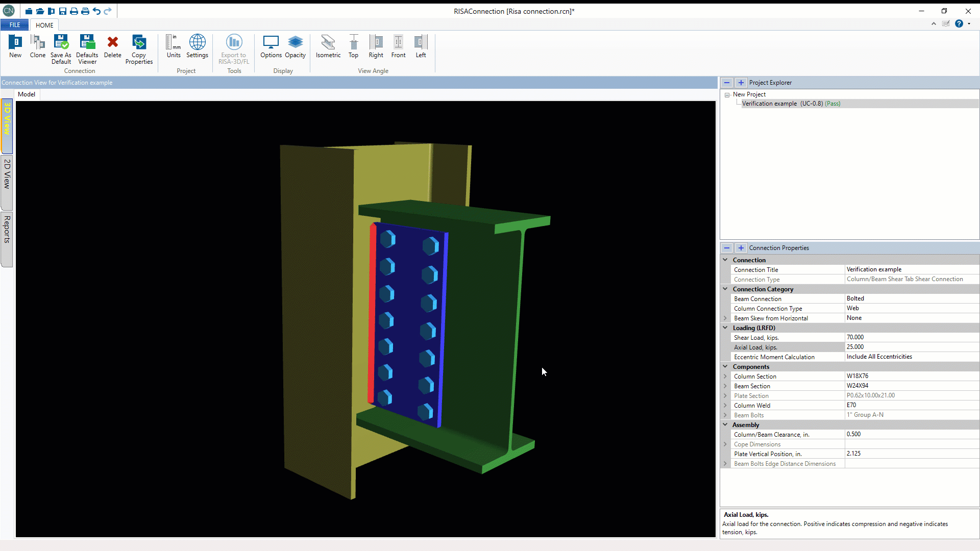The height and width of the screenshot is (551, 980).
Task: Collapse the New Project tree node
Action: 727,95
